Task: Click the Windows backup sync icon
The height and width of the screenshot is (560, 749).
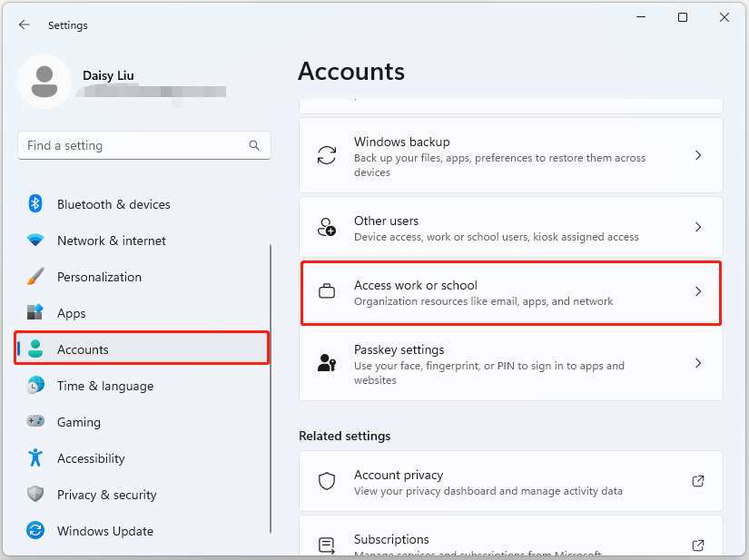Action: [326, 155]
